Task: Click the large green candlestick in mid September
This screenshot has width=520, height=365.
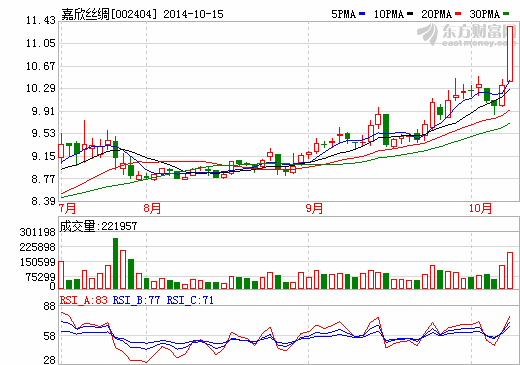Action: pyautogui.click(x=386, y=129)
